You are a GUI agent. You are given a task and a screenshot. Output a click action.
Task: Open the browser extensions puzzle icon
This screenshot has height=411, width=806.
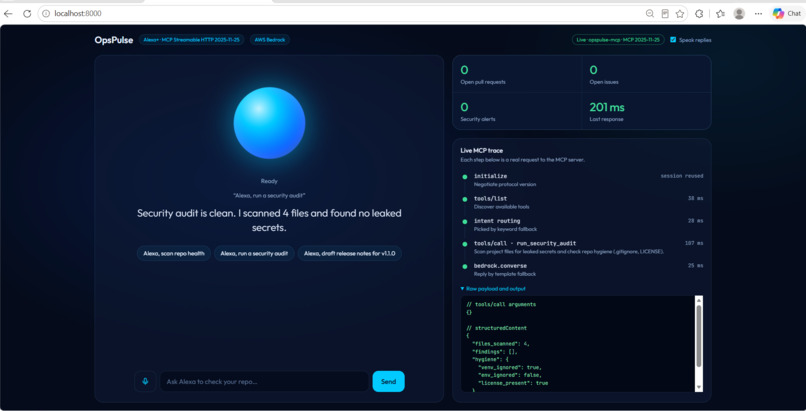click(699, 14)
